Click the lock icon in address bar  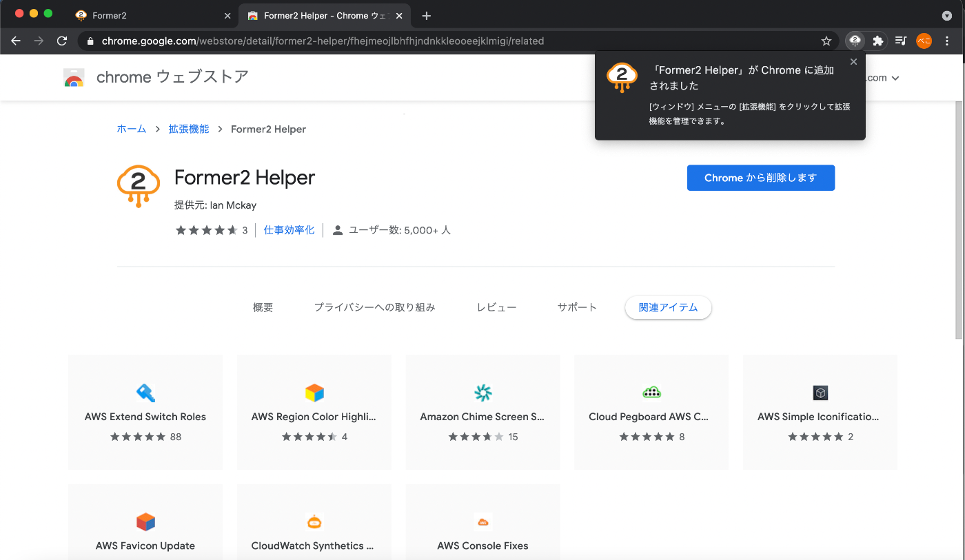90,41
